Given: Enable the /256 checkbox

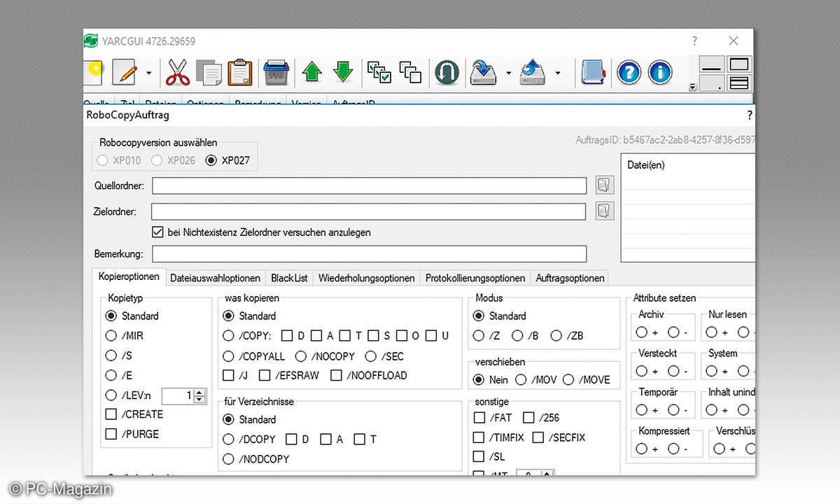Looking at the screenshot, I should point(528,418).
